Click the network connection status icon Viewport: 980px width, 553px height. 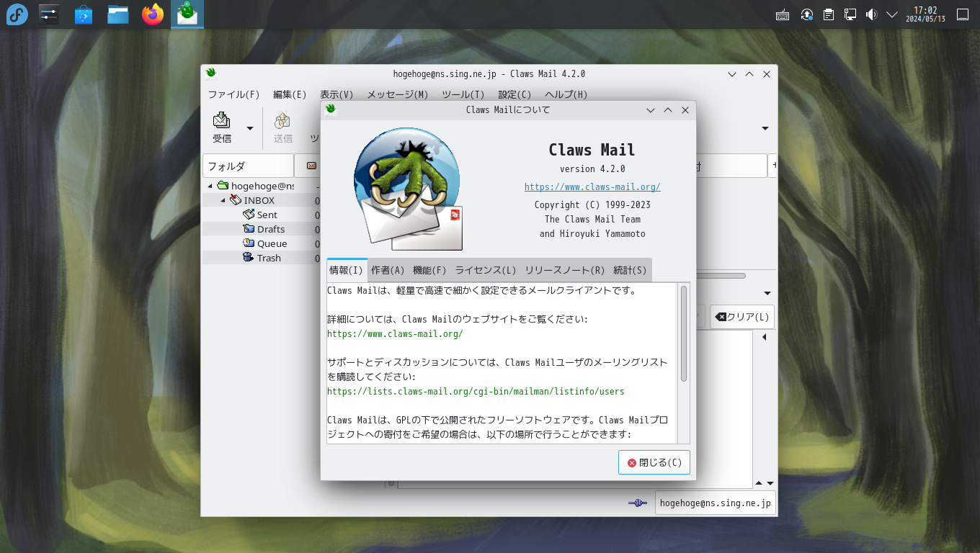coord(638,503)
